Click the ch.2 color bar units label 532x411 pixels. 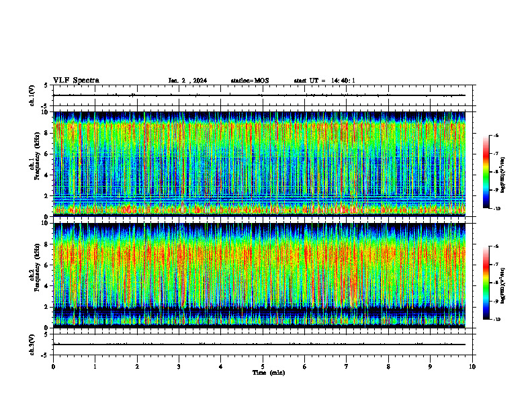pyautogui.click(x=503, y=285)
